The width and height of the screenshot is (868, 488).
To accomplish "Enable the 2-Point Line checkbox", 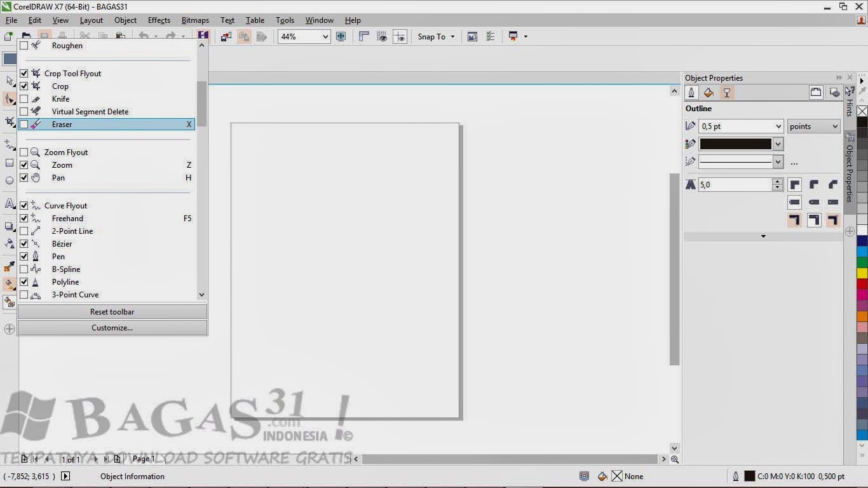I will click(24, 231).
